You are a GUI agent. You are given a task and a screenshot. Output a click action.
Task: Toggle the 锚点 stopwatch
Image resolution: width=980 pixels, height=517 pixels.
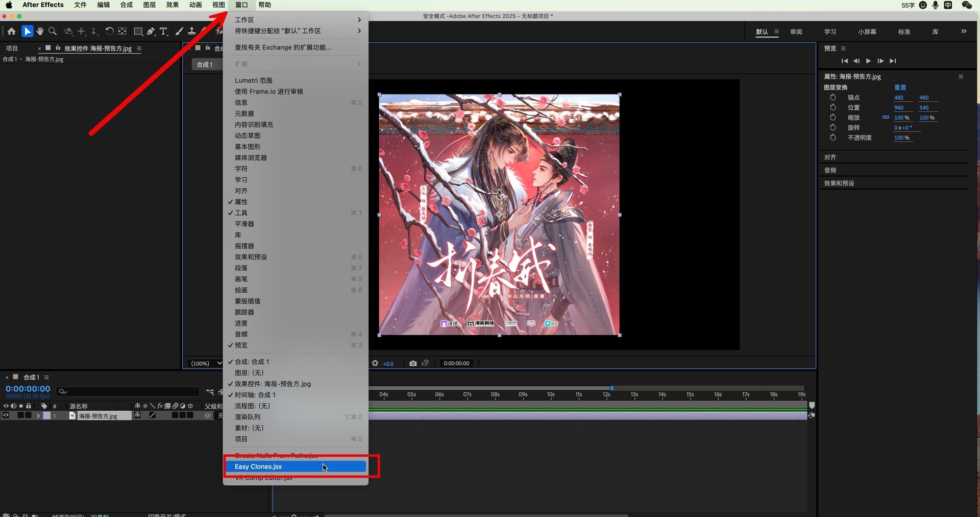coord(833,97)
